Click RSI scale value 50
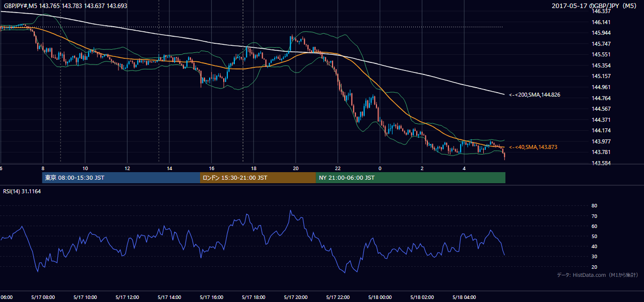This screenshot has width=644, height=302. pyautogui.click(x=594, y=236)
